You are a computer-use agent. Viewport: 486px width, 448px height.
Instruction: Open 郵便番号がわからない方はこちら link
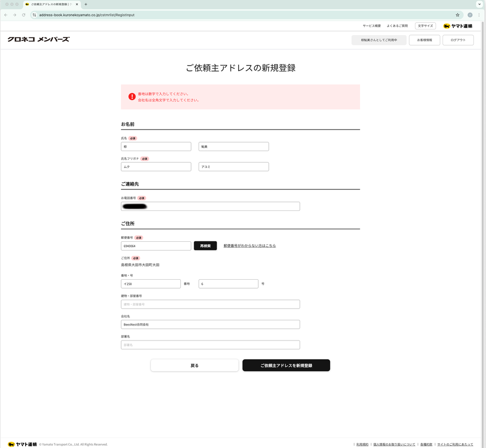click(250, 246)
